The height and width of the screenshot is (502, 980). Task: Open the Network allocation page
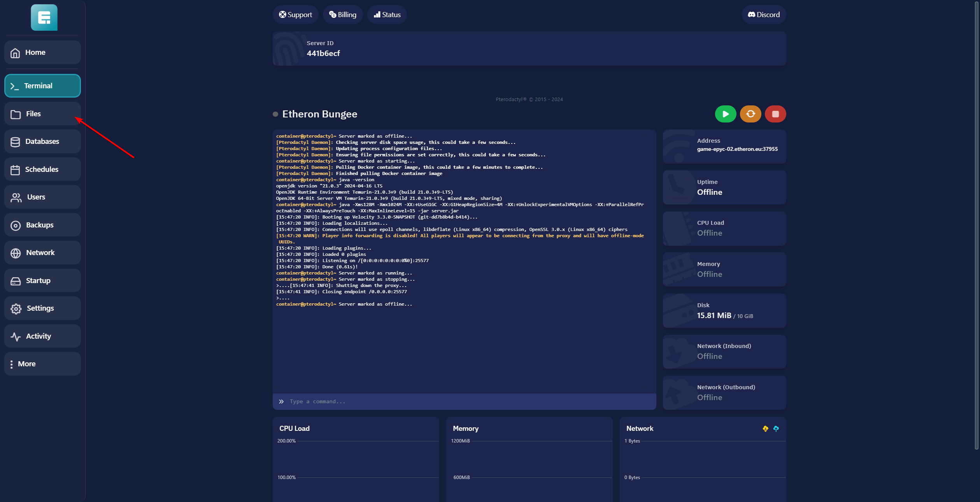coord(42,253)
